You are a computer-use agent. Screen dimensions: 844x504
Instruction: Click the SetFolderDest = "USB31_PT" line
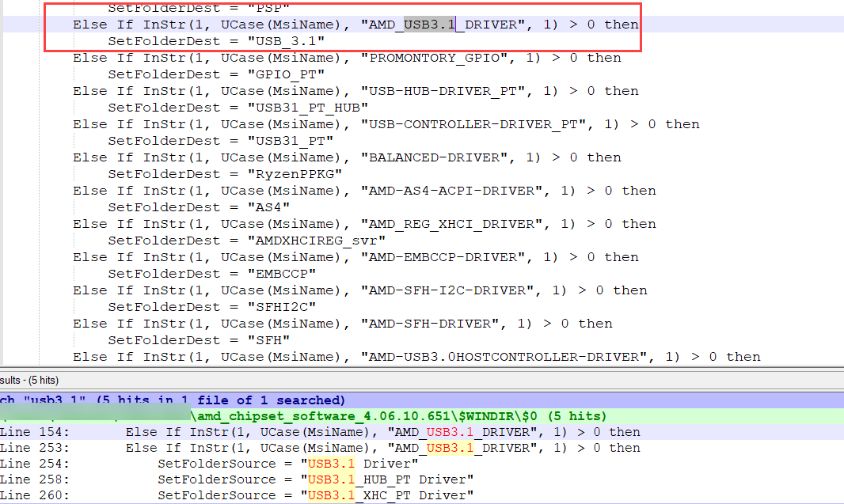221,141
